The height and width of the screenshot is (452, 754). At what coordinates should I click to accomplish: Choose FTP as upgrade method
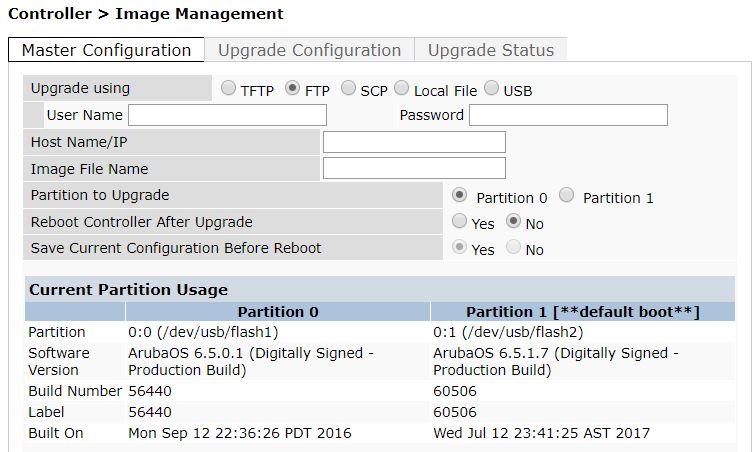tap(293, 89)
